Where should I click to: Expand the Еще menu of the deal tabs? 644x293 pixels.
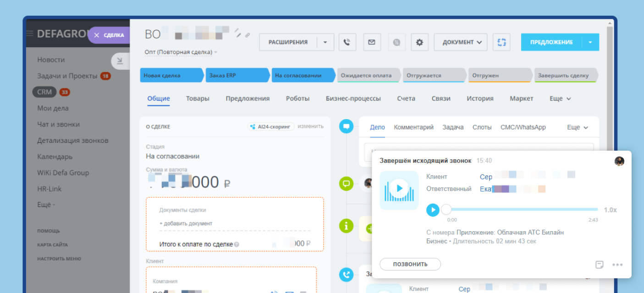[x=560, y=98]
